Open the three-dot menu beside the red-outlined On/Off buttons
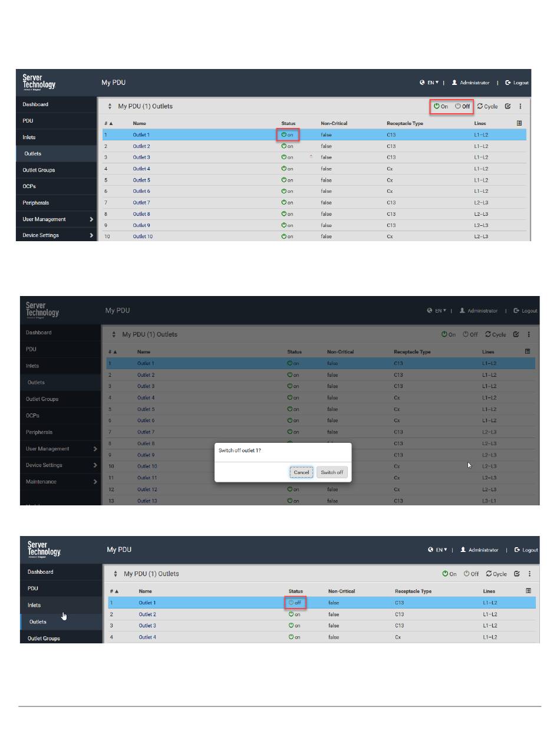Image resolution: width=560 pixels, height=743 pixels. [x=520, y=107]
